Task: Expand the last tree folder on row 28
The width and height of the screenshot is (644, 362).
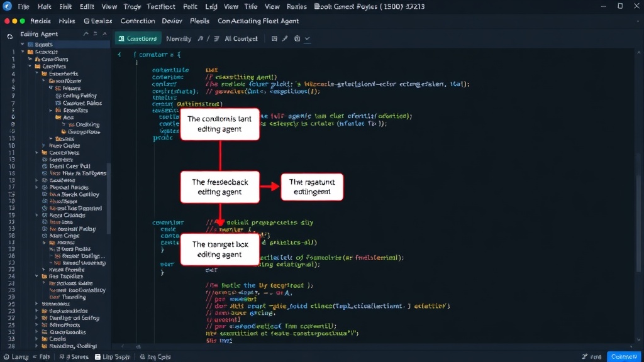Action: pos(37,346)
